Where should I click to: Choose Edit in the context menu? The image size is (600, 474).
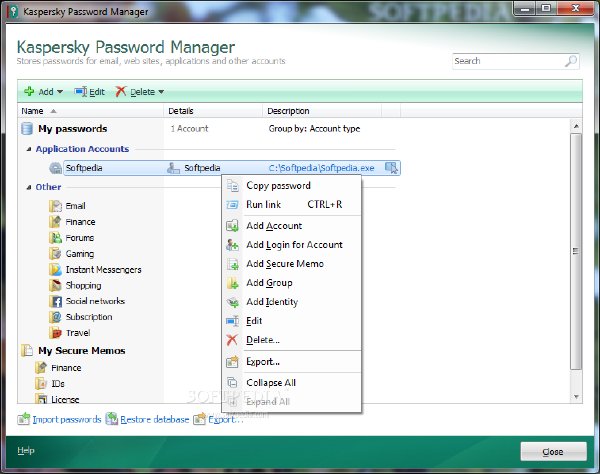292,321
